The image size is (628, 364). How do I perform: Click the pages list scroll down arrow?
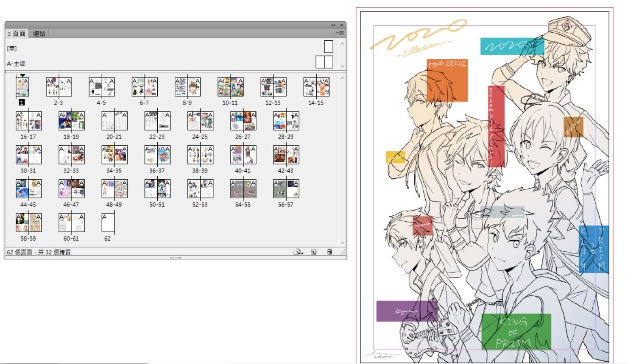[342, 243]
